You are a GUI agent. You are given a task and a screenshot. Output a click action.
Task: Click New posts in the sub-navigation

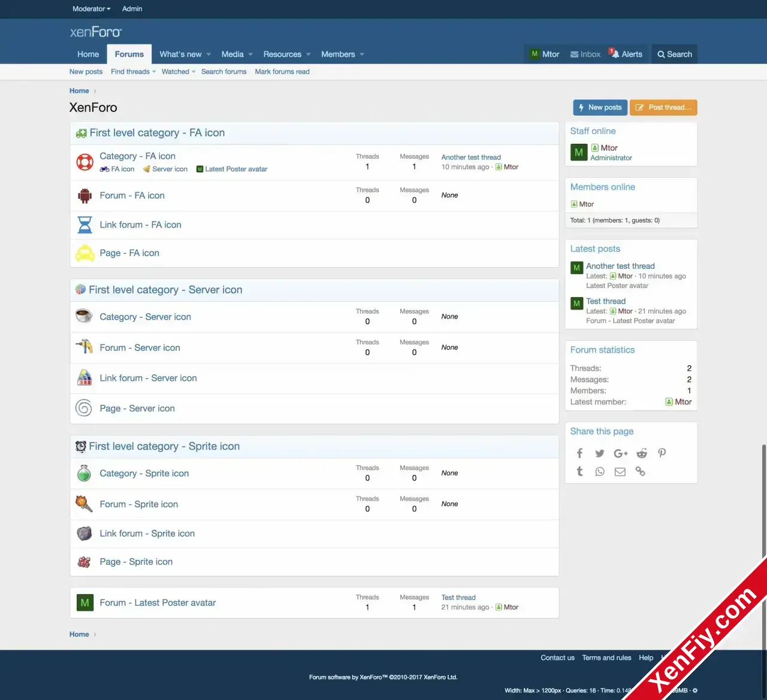click(86, 72)
